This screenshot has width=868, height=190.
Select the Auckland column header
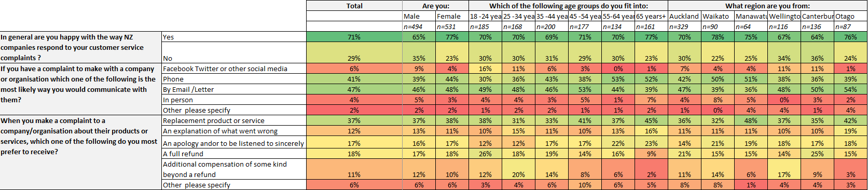(x=685, y=16)
